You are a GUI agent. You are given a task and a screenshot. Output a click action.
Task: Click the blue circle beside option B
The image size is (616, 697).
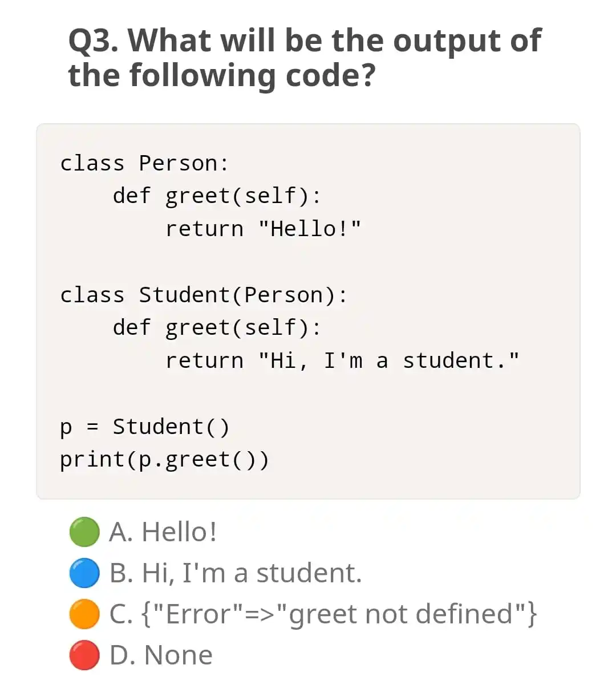(84, 573)
